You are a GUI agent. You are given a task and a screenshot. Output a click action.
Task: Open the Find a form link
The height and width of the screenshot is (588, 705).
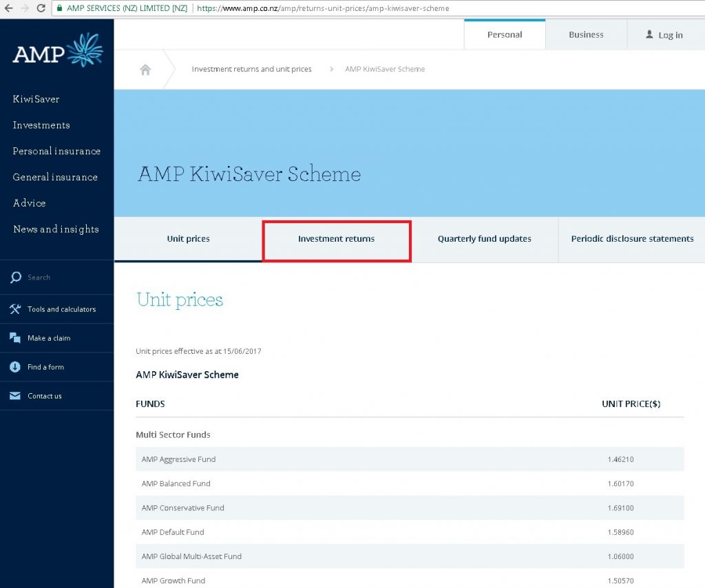coord(46,367)
